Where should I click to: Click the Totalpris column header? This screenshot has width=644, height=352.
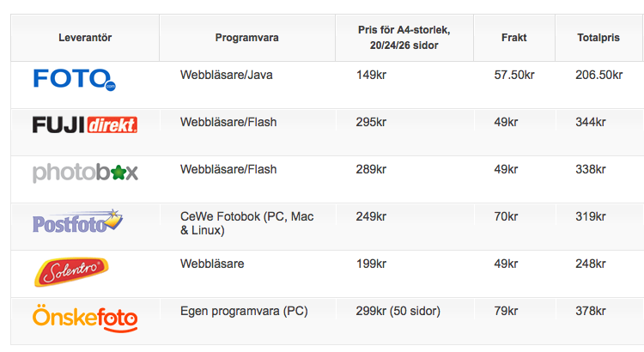tap(600, 38)
